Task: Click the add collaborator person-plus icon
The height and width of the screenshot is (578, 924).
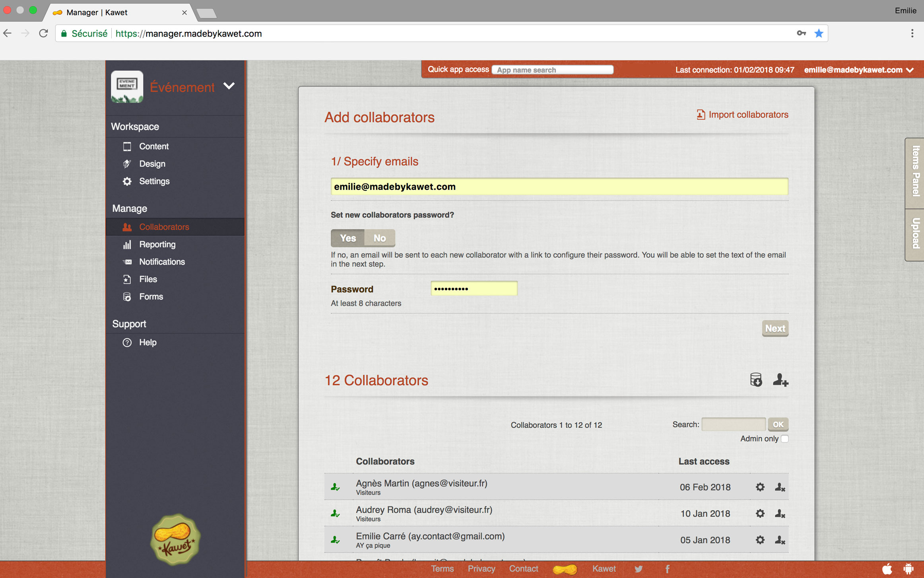Action: point(780,380)
